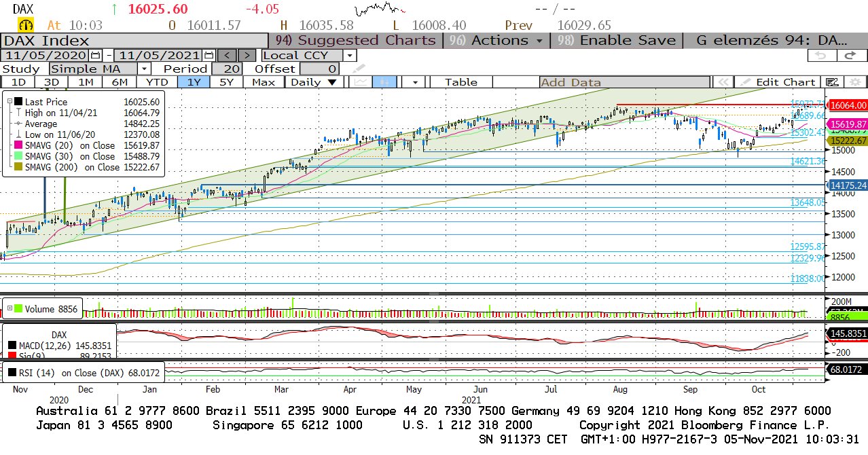Click the black Last Price color swatch
The image size is (868, 455).
click(18, 101)
